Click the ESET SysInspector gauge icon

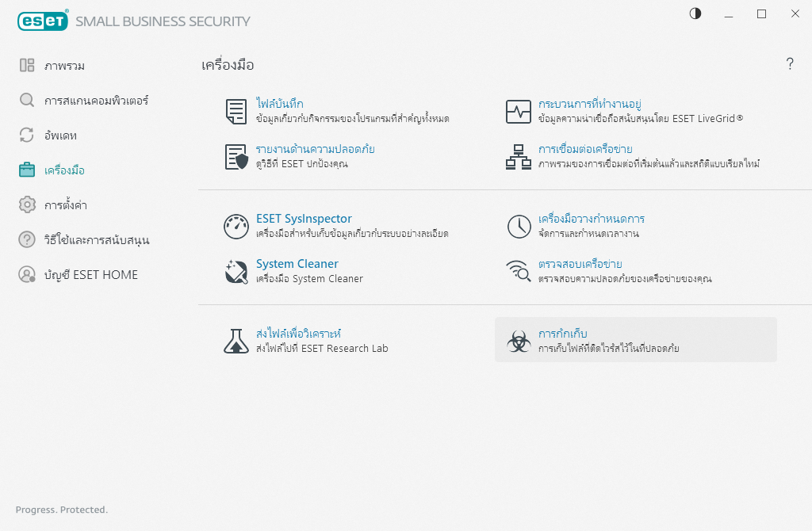pos(236,227)
